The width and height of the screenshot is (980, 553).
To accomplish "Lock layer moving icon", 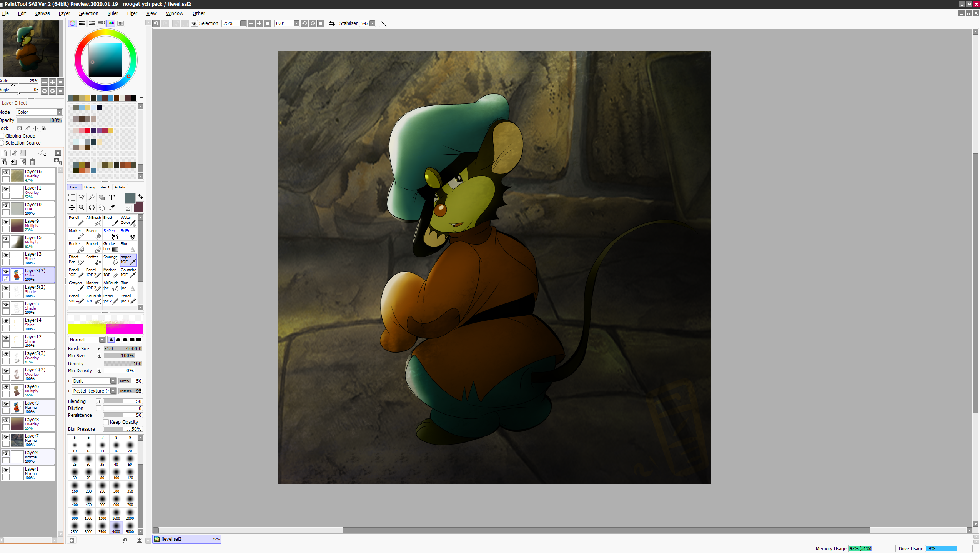I will [35, 128].
